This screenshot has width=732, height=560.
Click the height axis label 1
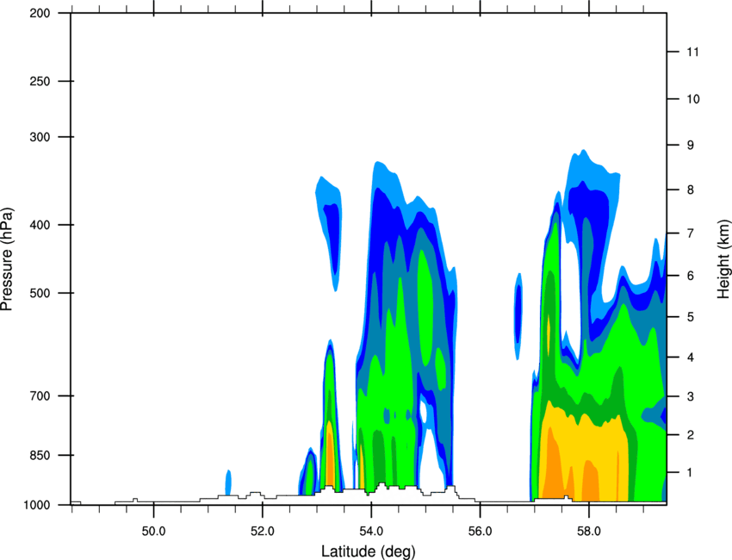(691, 473)
